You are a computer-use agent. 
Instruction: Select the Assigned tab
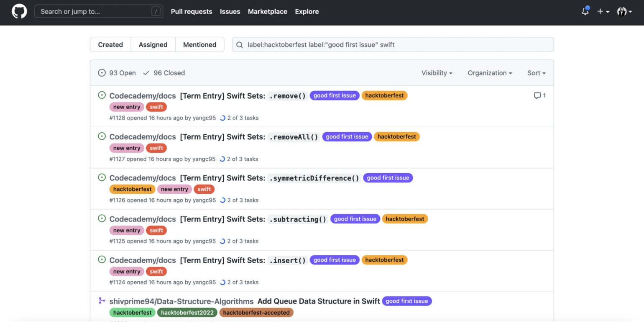click(x=153, y=44)
